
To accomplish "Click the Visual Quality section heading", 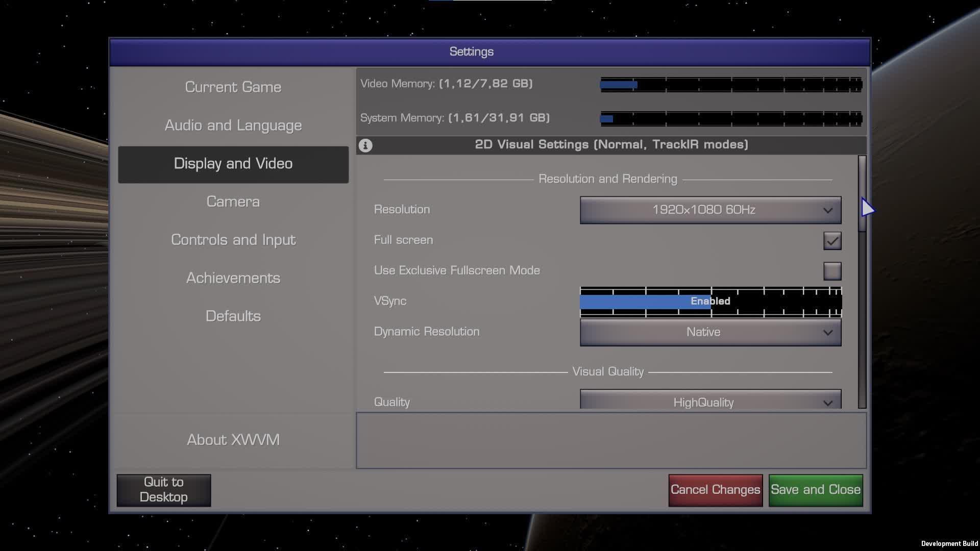I will (608, 372).
